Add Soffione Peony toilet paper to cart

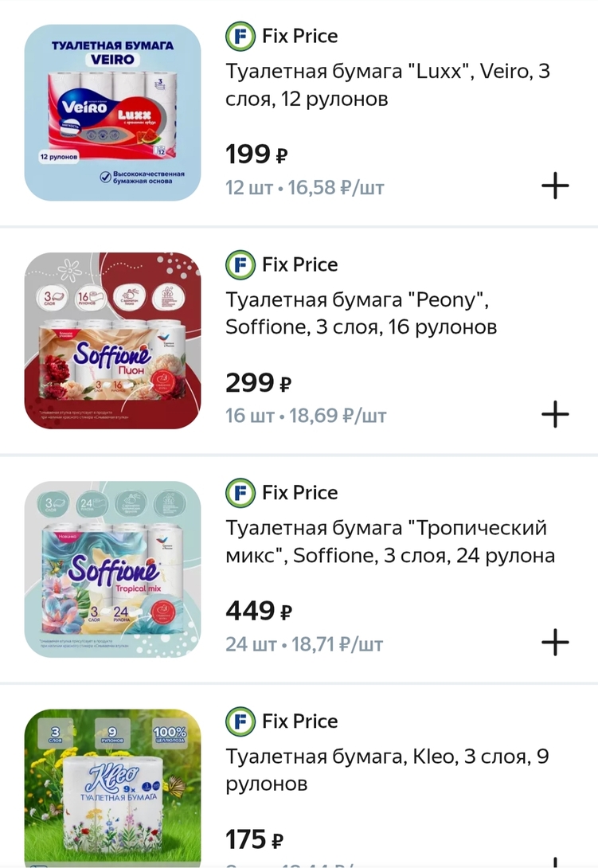[555, 414]
